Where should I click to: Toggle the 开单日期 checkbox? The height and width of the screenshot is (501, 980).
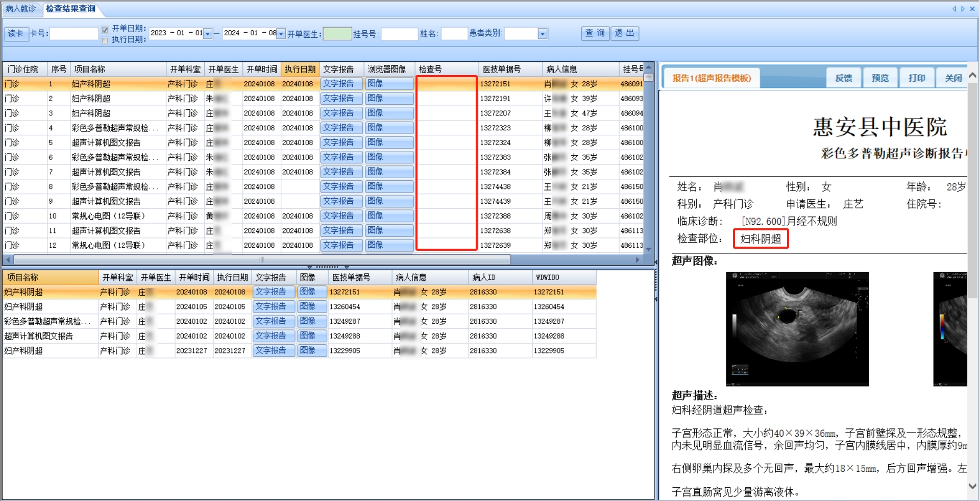point(105,29)
